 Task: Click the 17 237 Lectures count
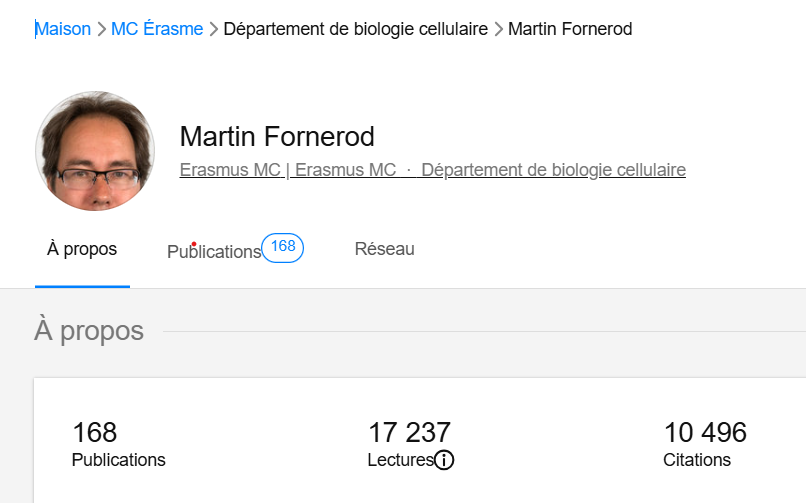pyautogui.click(x=409, y=433)
